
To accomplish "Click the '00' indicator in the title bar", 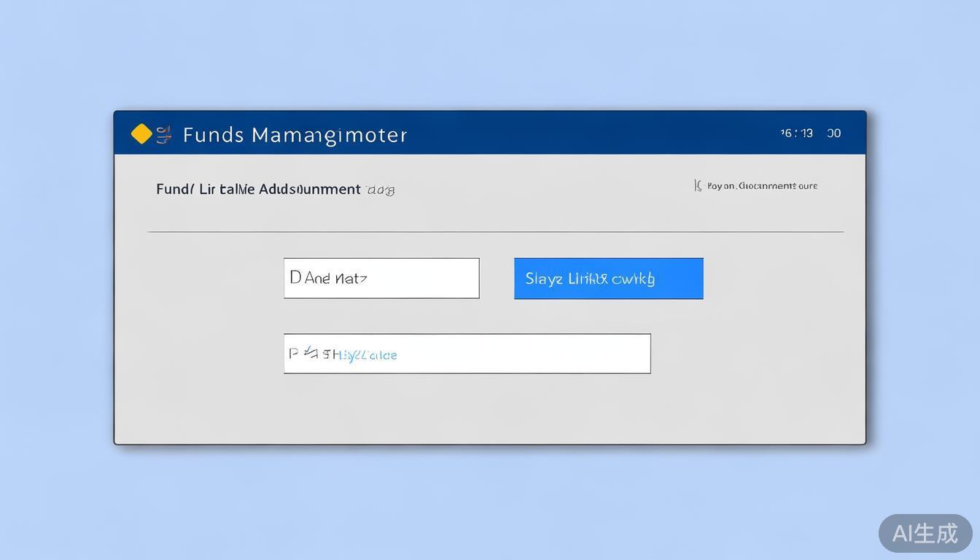I will pyautogui.click(x=833, y=133).
